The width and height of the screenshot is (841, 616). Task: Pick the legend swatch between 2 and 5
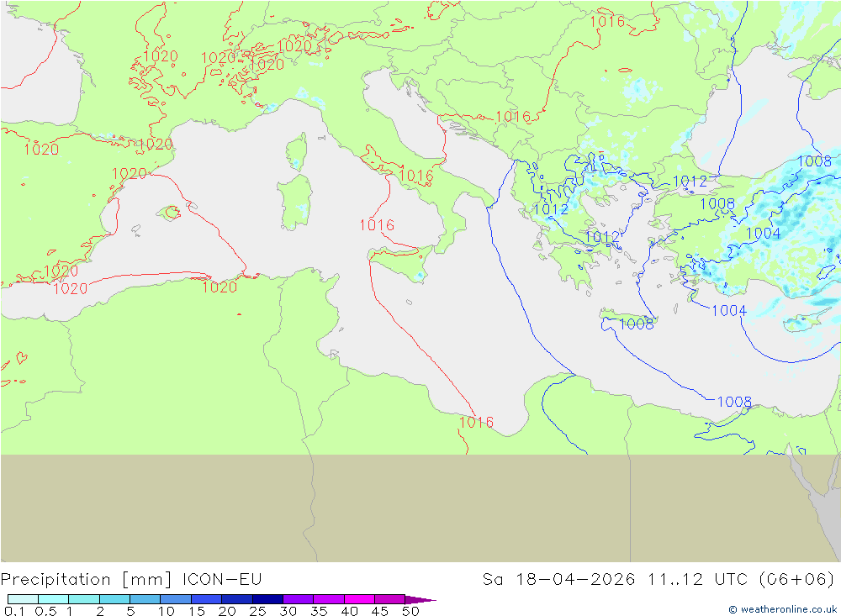coord(114,599)
